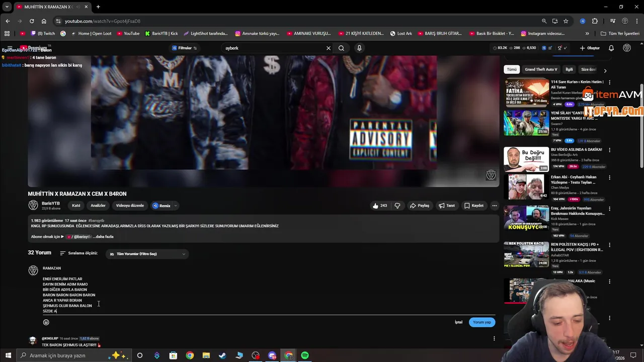The width and height of the screenshot is (644, 362).
Task: Clear the 'ayberk' search text with X
Action: 329,48
